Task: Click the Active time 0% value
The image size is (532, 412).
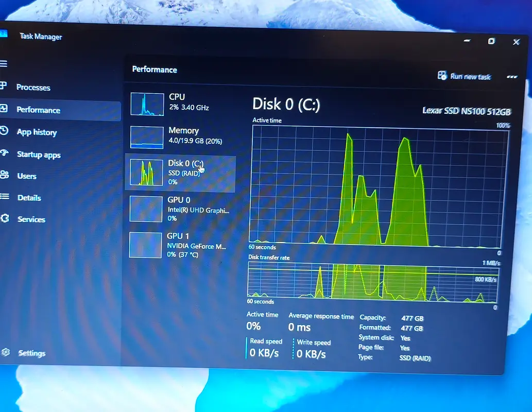Action: [253, 326]
